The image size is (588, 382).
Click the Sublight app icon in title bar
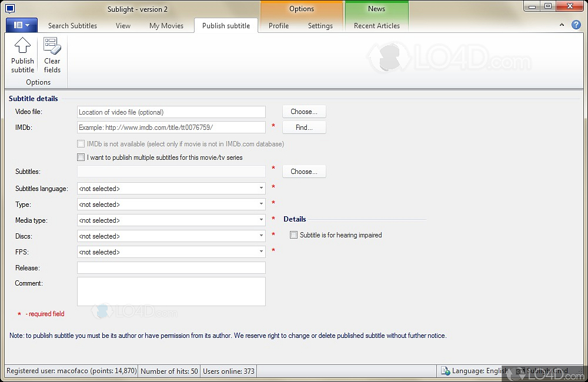(10, 8)
